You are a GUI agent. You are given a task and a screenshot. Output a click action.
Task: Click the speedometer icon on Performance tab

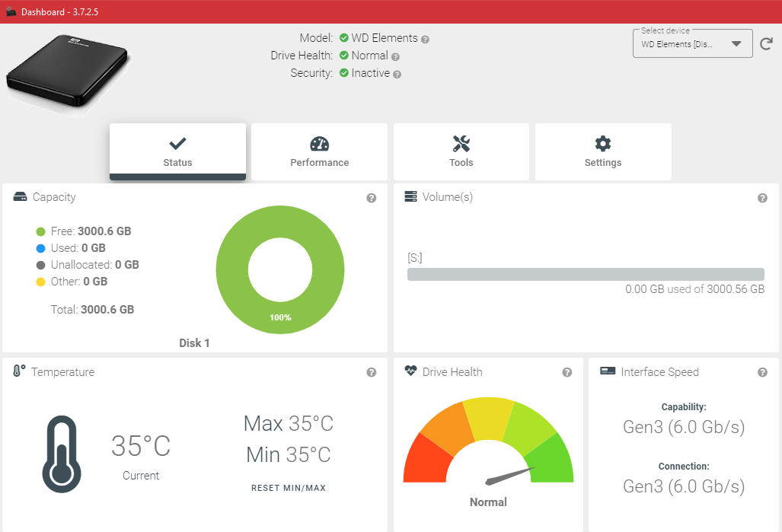point(319,144)
